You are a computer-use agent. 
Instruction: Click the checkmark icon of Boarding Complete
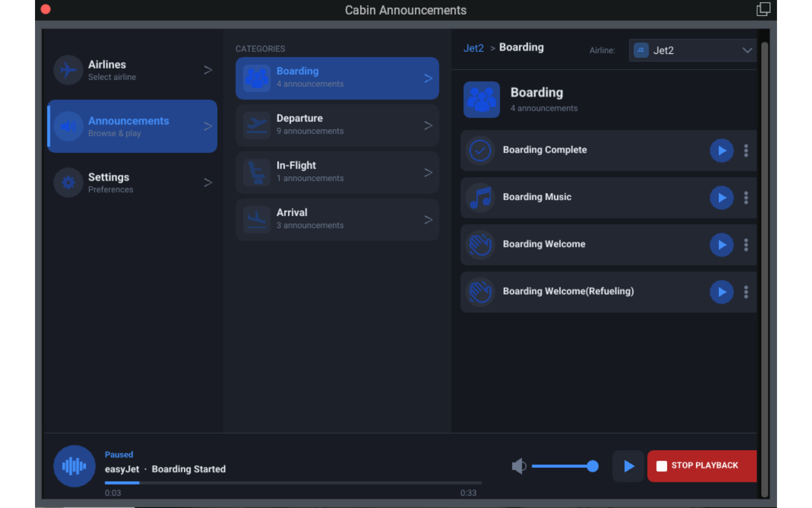480,150
